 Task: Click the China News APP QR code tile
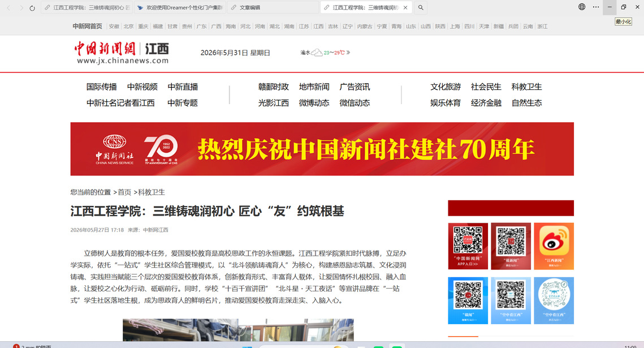click(468, 246)
